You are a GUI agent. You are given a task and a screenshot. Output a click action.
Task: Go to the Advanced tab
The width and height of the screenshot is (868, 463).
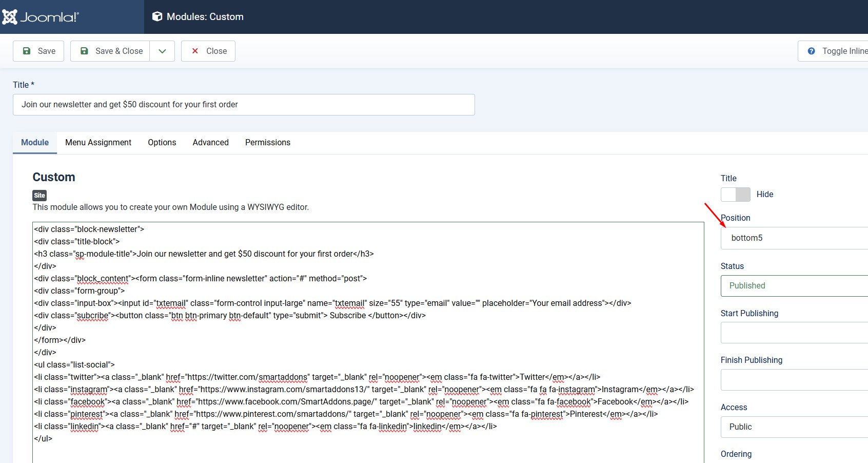coord(210,142)
